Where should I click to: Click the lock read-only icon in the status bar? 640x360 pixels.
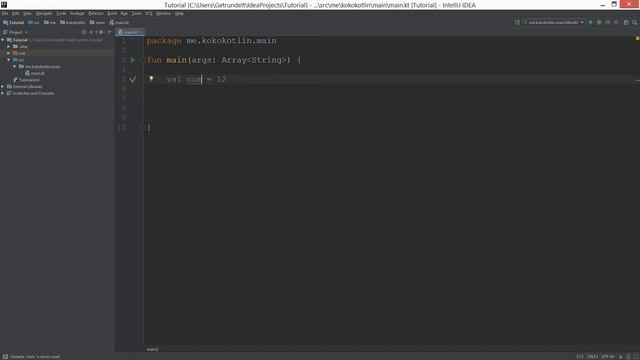[x=620, y=357]
